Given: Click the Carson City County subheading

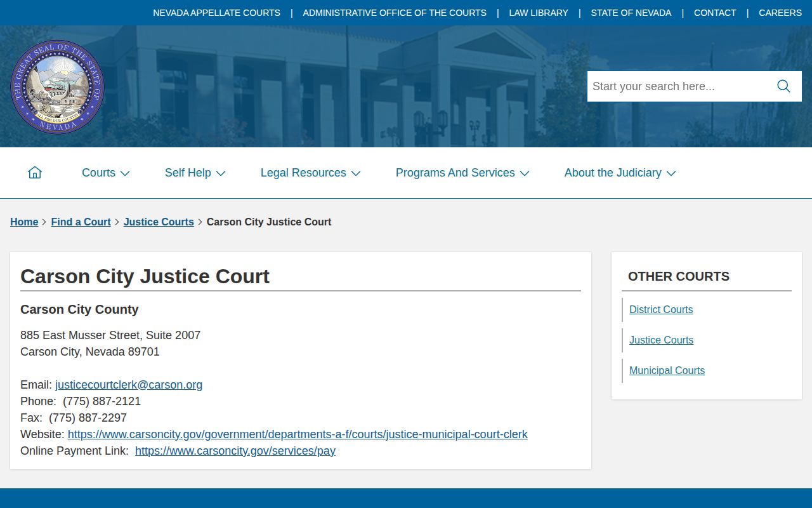Looking at the screenshot, I should point(79,309).
